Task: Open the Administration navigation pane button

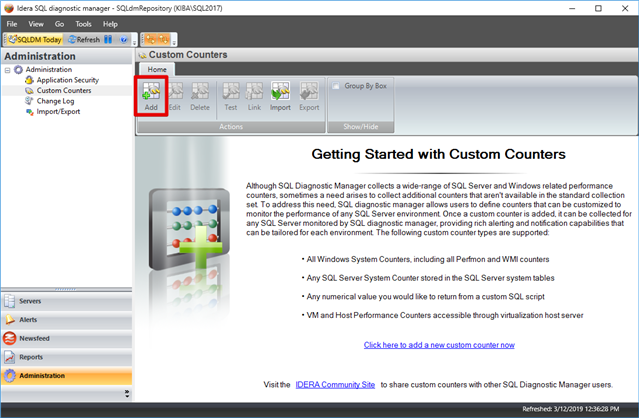Action: 67,376
